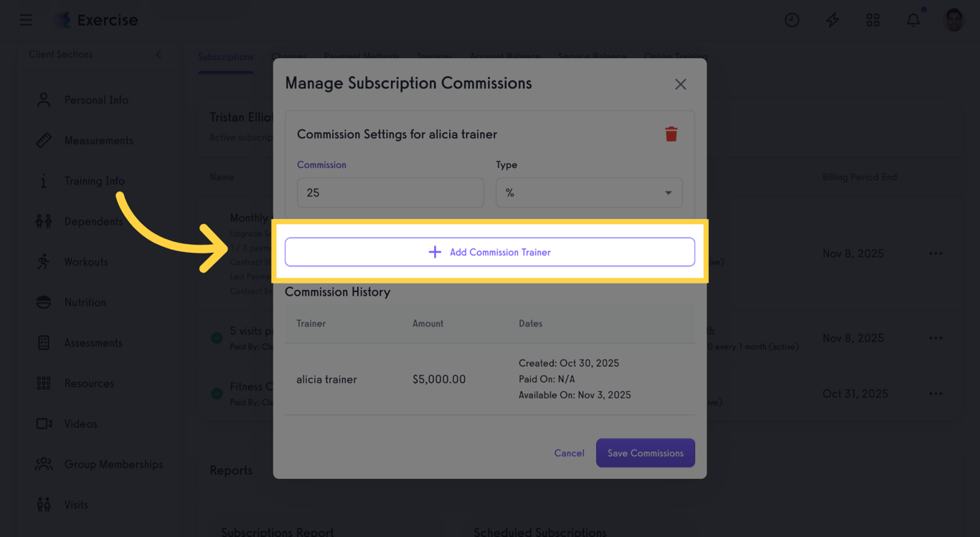Click the user profile avatar

tap(953, 20)
